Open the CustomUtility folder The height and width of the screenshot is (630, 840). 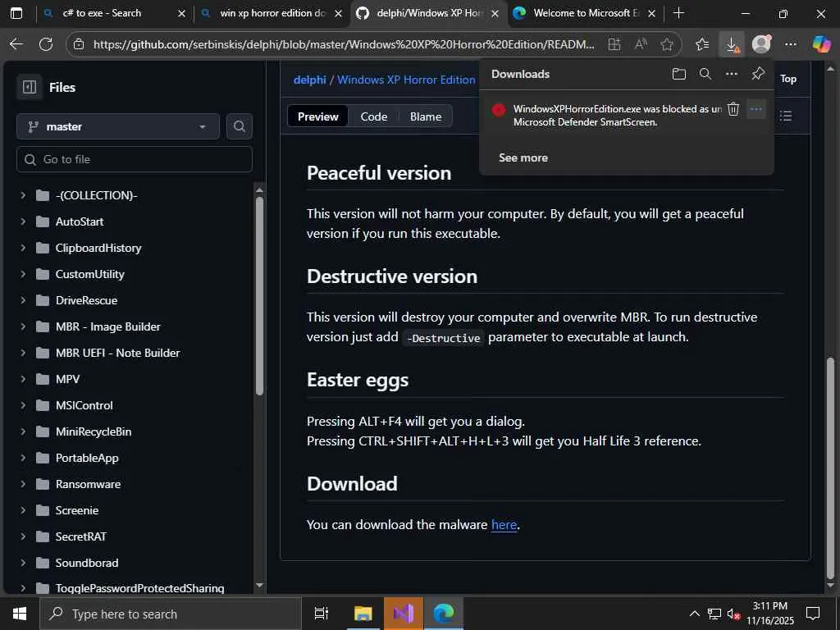tap(90, 274)
